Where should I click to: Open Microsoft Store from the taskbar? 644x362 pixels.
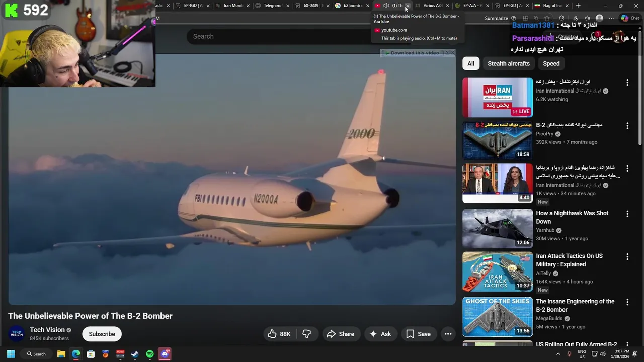pyautogui.click(x=91, y=354)
